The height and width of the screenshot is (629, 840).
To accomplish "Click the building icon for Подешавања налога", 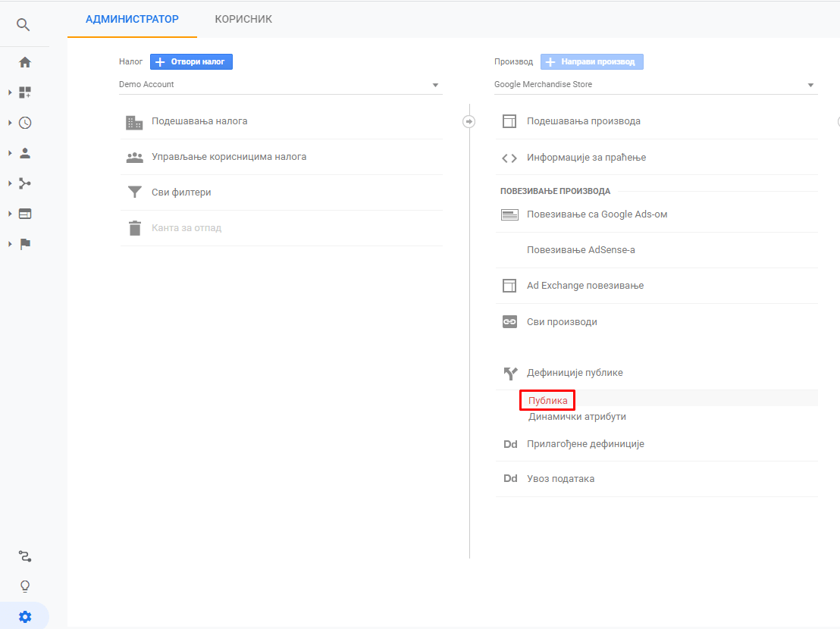I will coord(134,122).
